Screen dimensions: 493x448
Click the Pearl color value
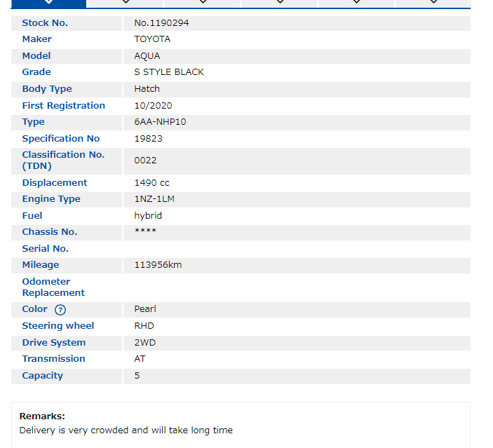pos(145,309)
